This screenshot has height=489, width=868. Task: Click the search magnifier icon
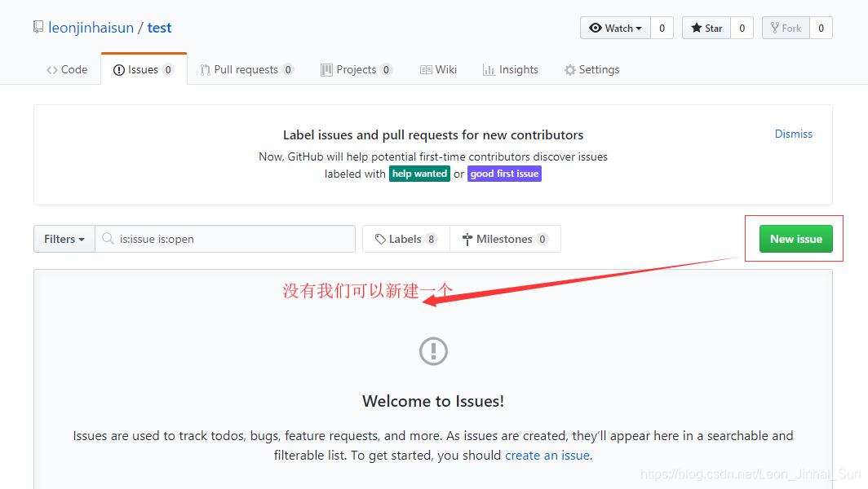click(x=108, y=239)
